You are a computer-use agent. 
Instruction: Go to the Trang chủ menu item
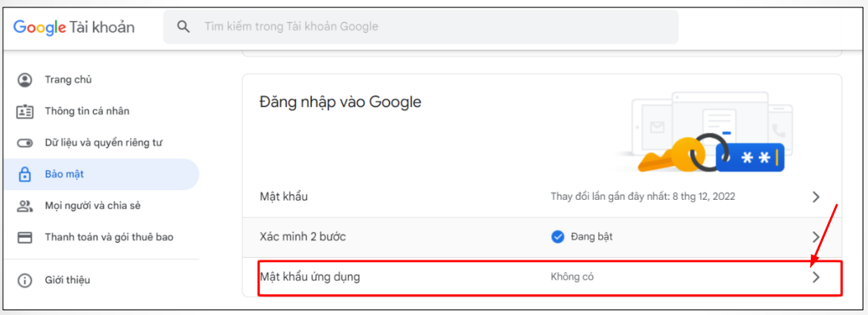pos(68,79)
